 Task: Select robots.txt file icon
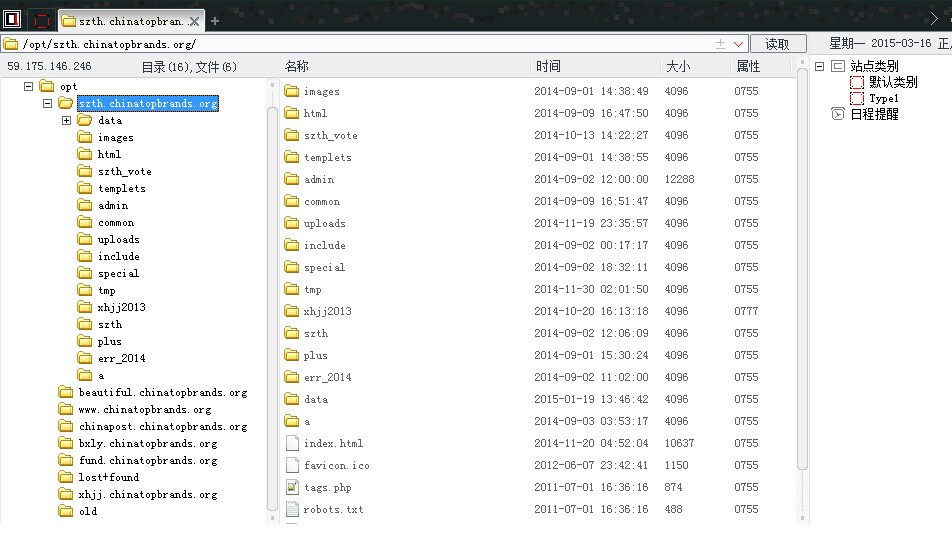tap(292, 509)
